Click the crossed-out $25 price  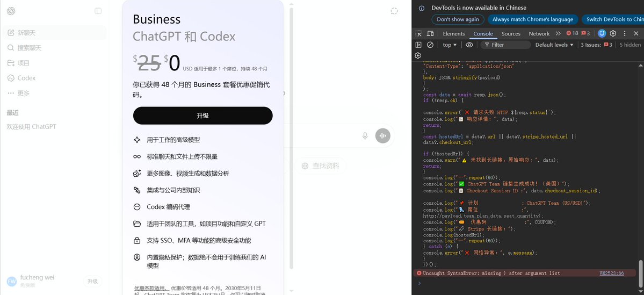click(x=147, y=63)
